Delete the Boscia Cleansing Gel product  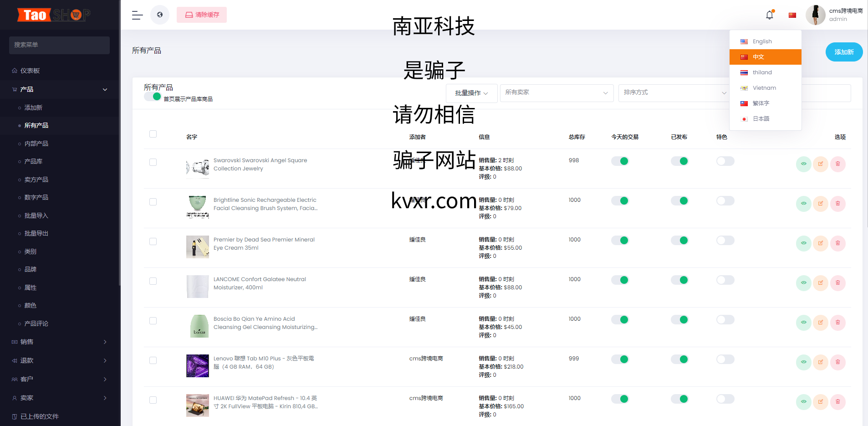(x=838, y=323)
